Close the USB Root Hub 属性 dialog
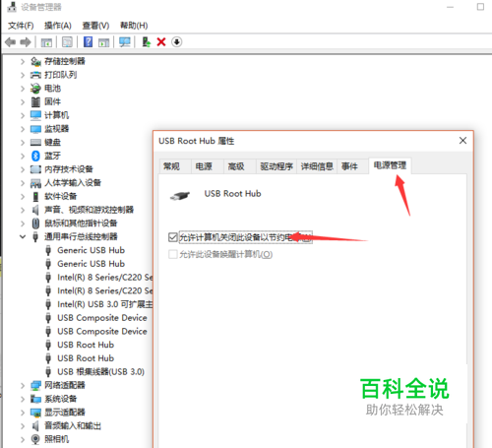This screenshot has height=448, width=492. pyautogui.click(x=462, y=141)
